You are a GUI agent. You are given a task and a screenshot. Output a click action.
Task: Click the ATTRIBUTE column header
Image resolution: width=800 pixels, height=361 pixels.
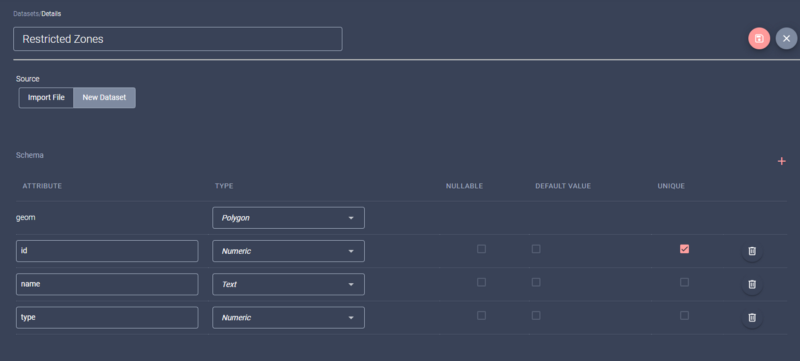(42, 186)
